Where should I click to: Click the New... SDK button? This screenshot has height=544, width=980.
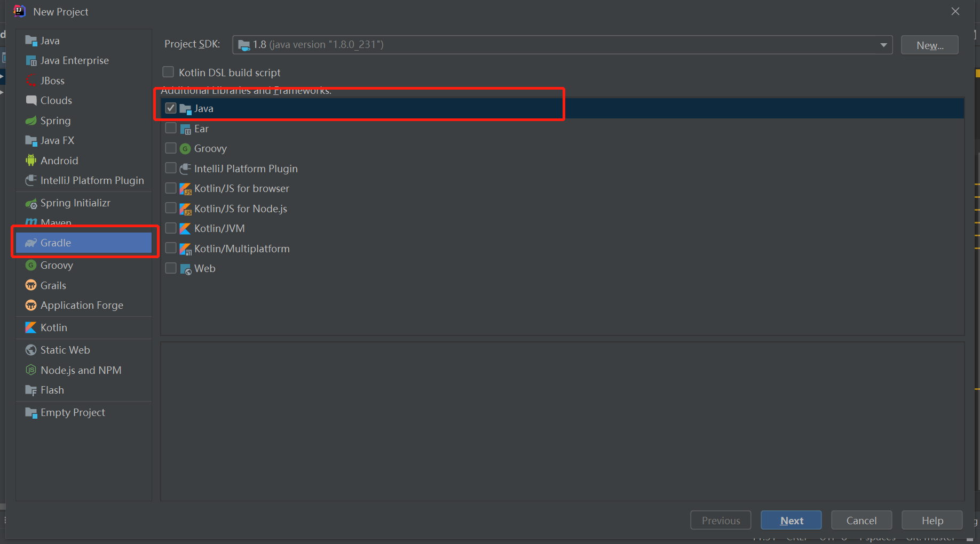pyautogui.click(x=929, y=45)
